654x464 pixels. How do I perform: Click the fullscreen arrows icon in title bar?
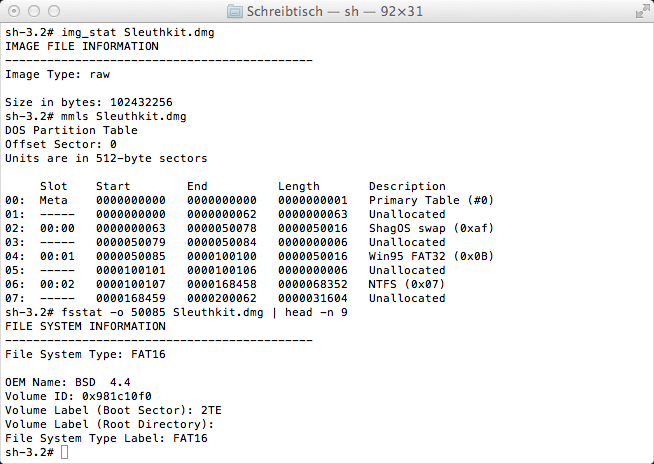pos(642,11)
